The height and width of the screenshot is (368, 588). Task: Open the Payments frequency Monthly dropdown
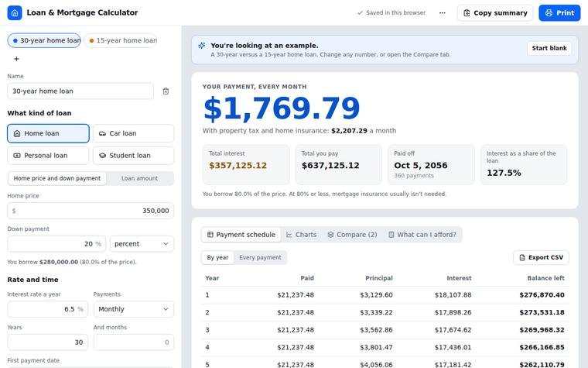pyautogui.click(x=134, y=309)
